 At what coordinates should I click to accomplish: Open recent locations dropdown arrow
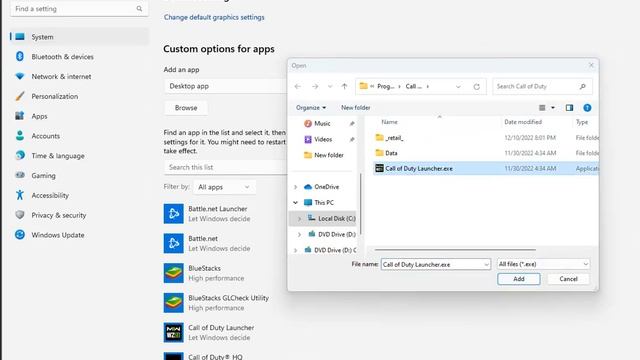point(330,87)
